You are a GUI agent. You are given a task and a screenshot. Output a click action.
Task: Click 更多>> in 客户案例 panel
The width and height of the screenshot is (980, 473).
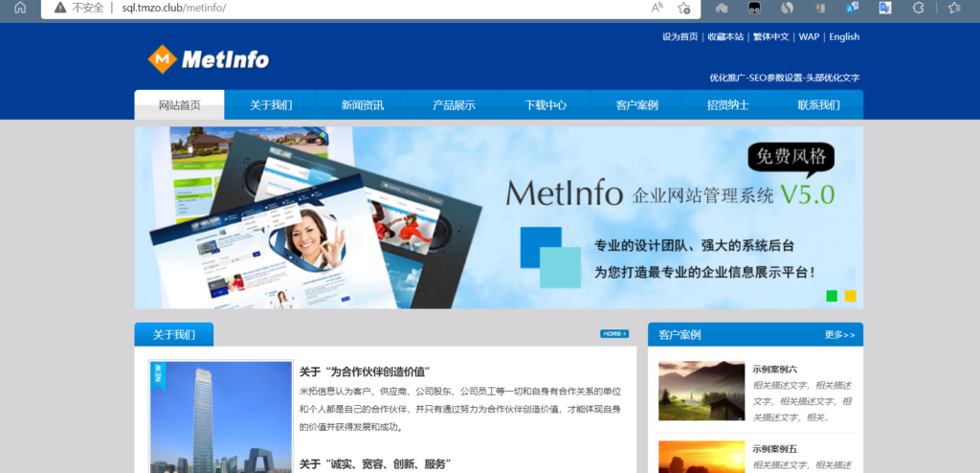(839, 335)
